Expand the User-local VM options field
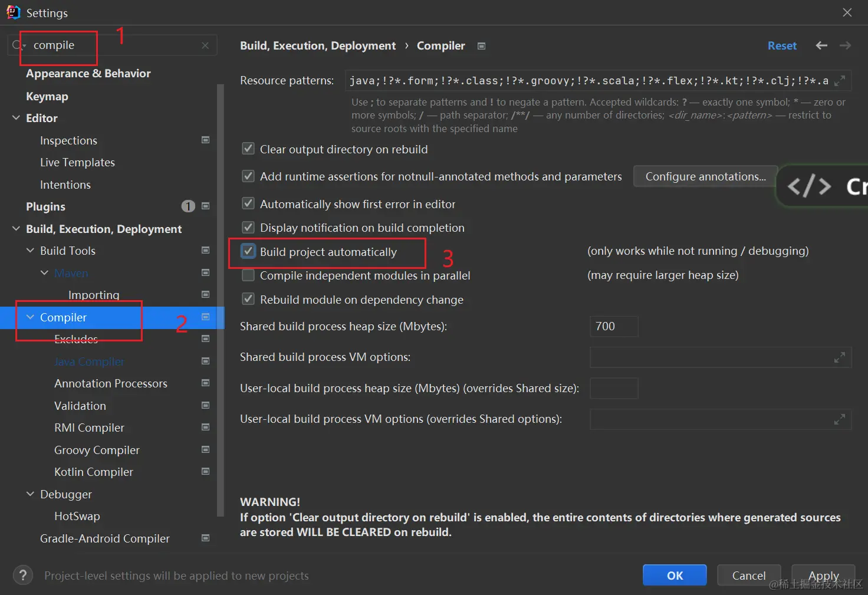The image size is (868, 595). point(840,419)
